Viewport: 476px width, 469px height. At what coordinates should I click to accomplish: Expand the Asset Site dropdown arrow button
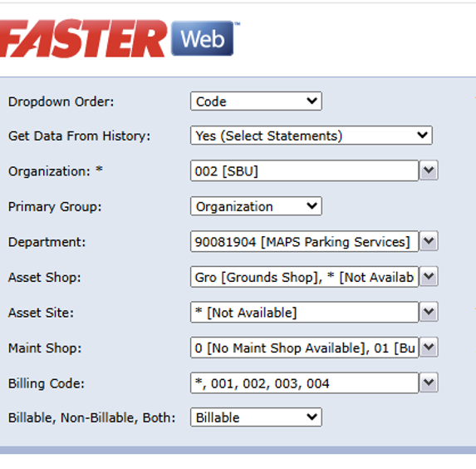pos(429,312)
